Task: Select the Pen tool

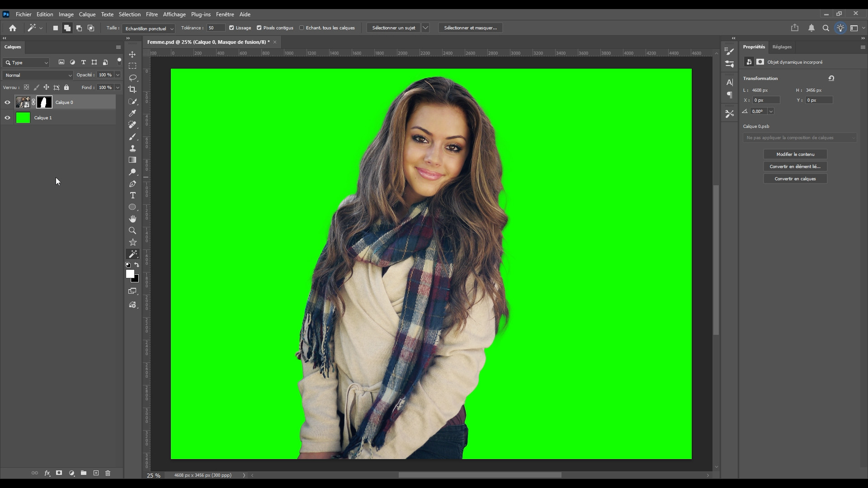Action: click(132, 183)
